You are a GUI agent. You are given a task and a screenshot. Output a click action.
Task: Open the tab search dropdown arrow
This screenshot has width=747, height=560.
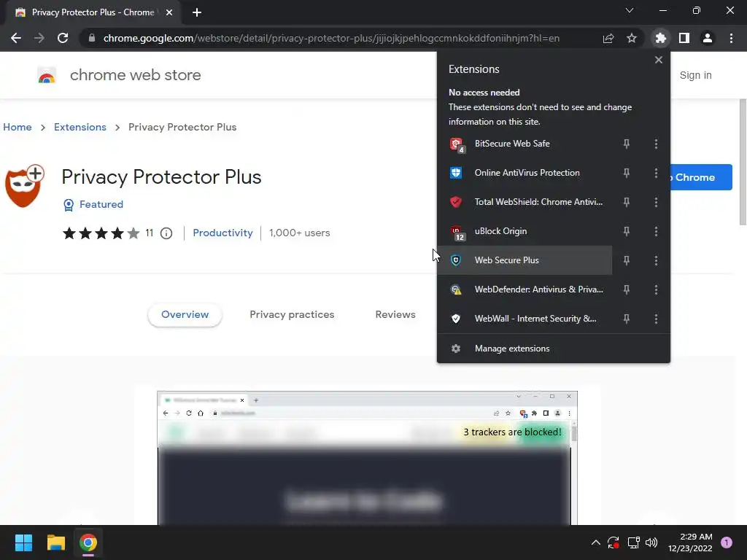pyautogui.click(x=630, y=10)
